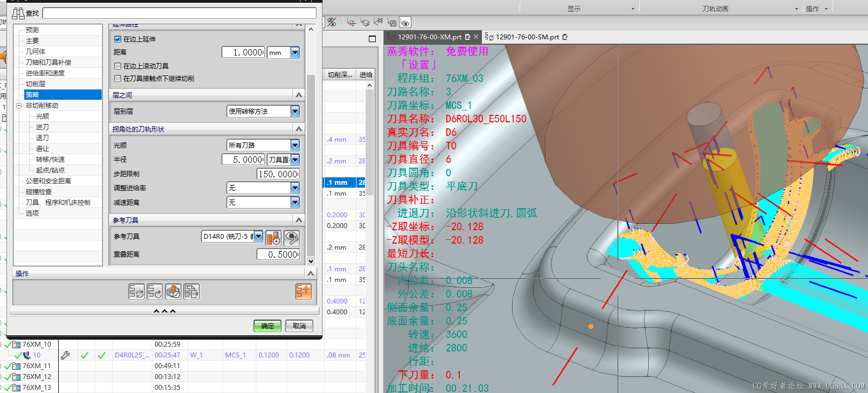Click the 取消 button
This screenshot has height=393, width=868.
pos(299,326)
